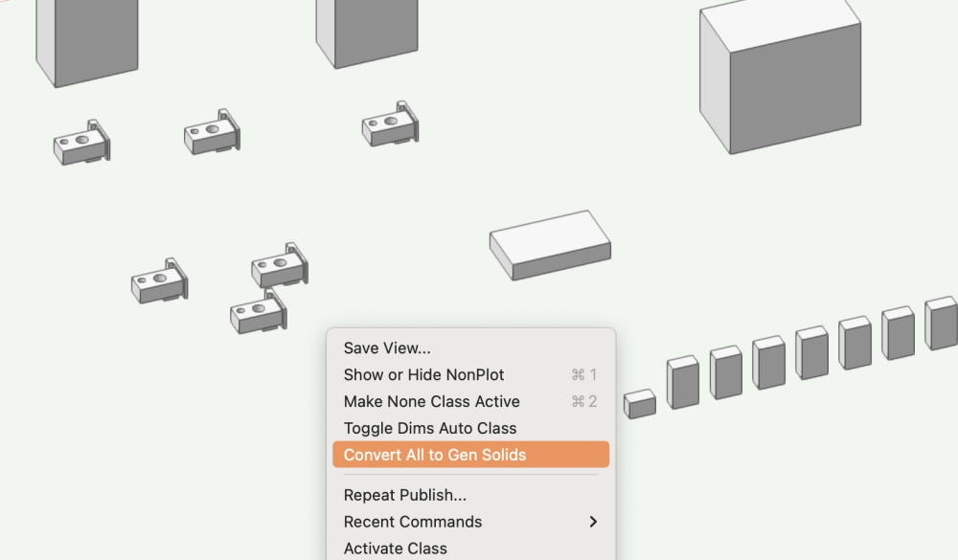This screenshot has height=560, width=958.
Task: Select the flat slab object in the center
Action: (549, 244)
